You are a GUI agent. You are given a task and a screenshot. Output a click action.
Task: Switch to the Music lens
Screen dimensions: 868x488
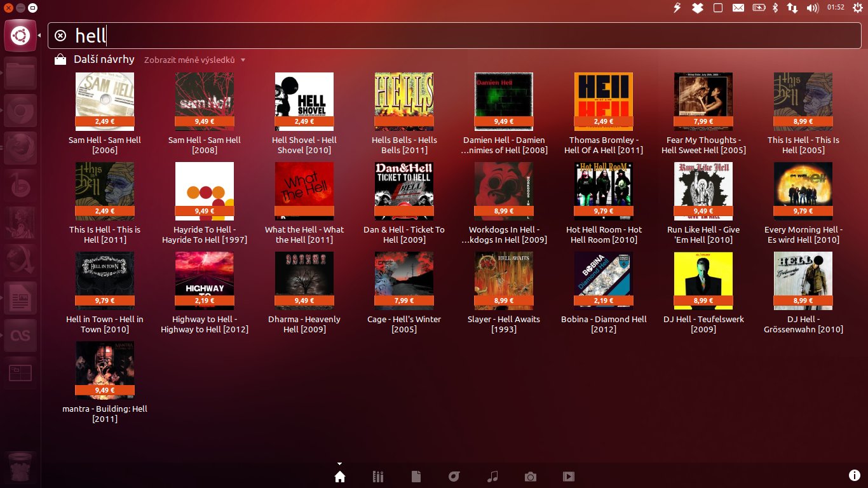click(x=492, y=477)
